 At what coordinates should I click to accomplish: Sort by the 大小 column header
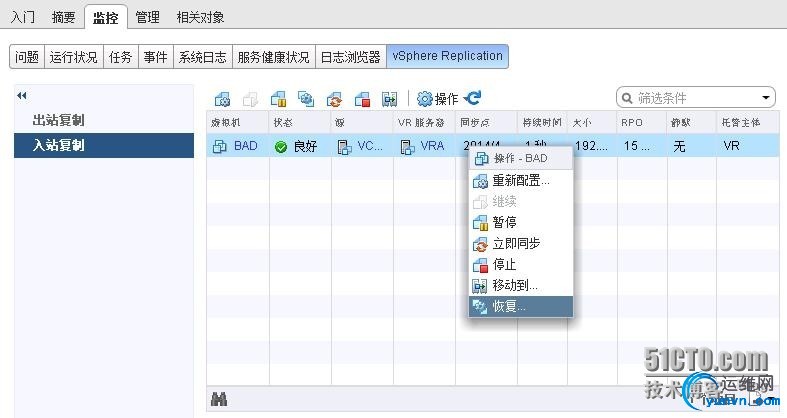(592, 122)
